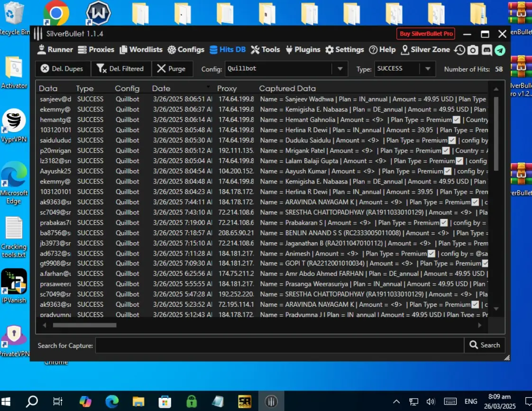Open the green Telegram icon in SilverBullet
Screen dimensions: 532x411
(x=500, y=50)
